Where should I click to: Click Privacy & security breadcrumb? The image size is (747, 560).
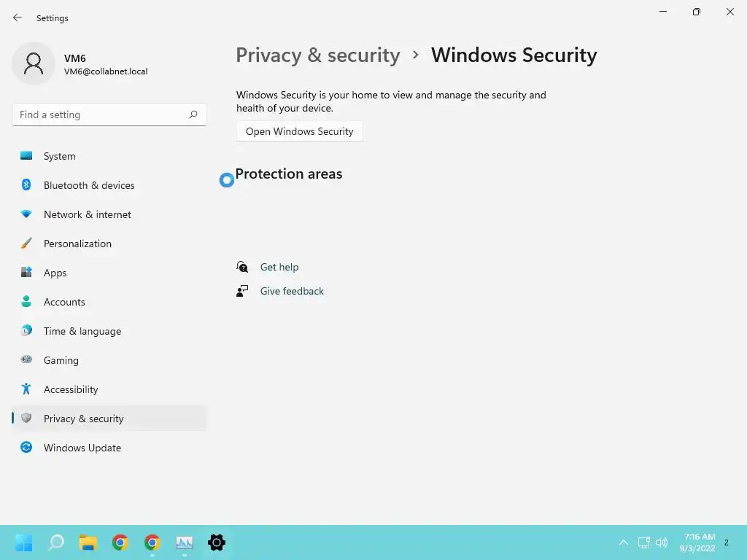click(x=318, y=55)
